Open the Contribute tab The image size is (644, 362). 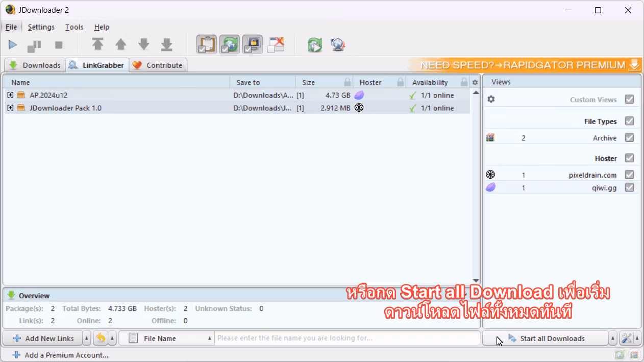(158, 65)
